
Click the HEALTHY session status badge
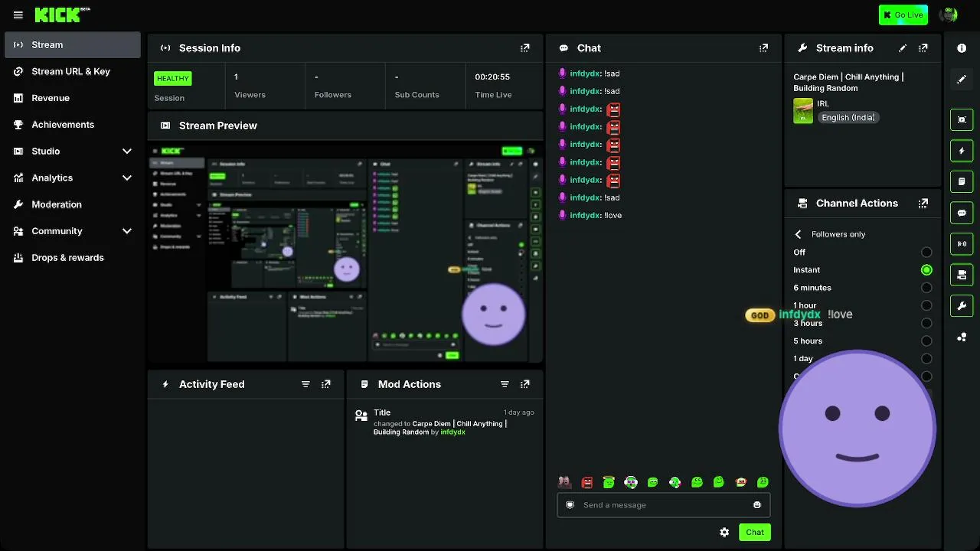point(172,78)
